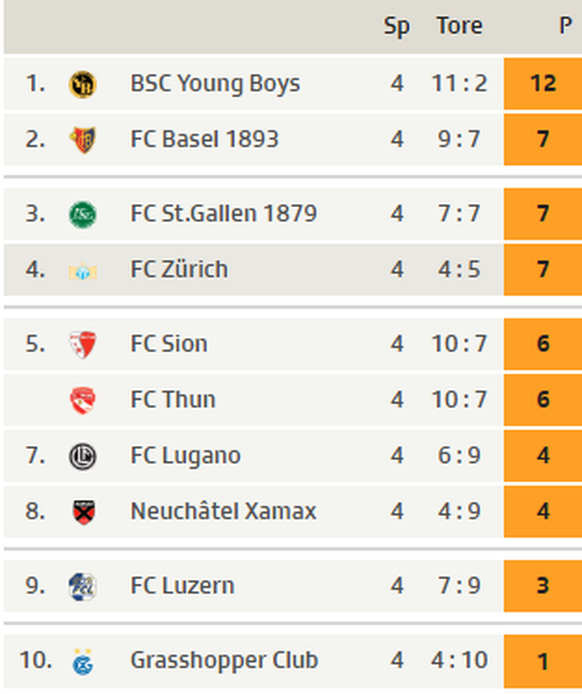The width and height of the screenshot is (582, 694).
Task: Click the red FC Thun crest
Action: coord(83,400)
